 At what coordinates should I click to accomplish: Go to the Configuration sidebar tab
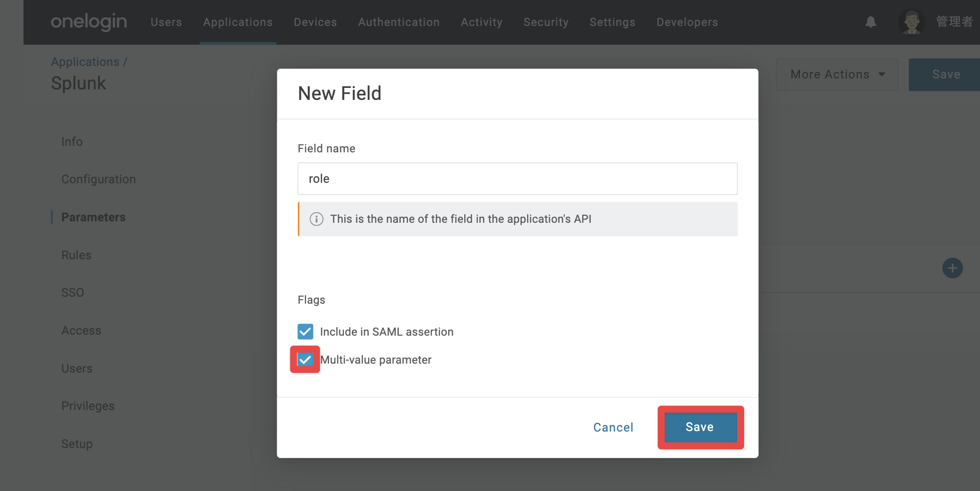(98, 179)
